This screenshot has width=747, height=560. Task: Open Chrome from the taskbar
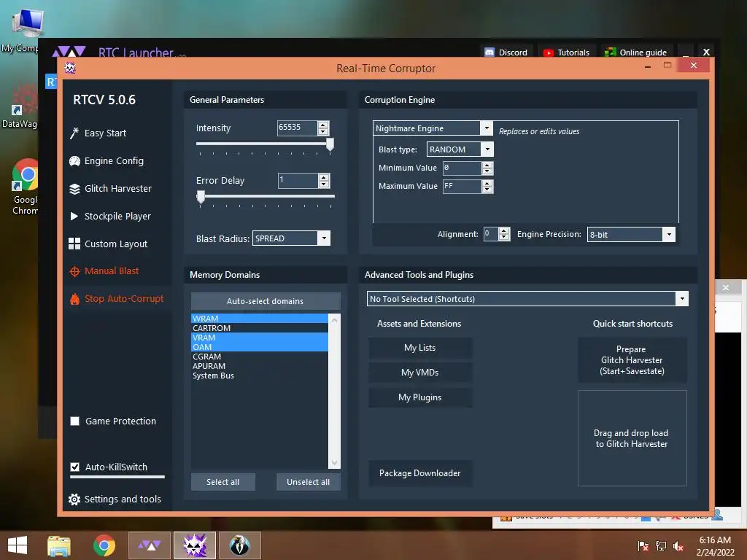104,545
